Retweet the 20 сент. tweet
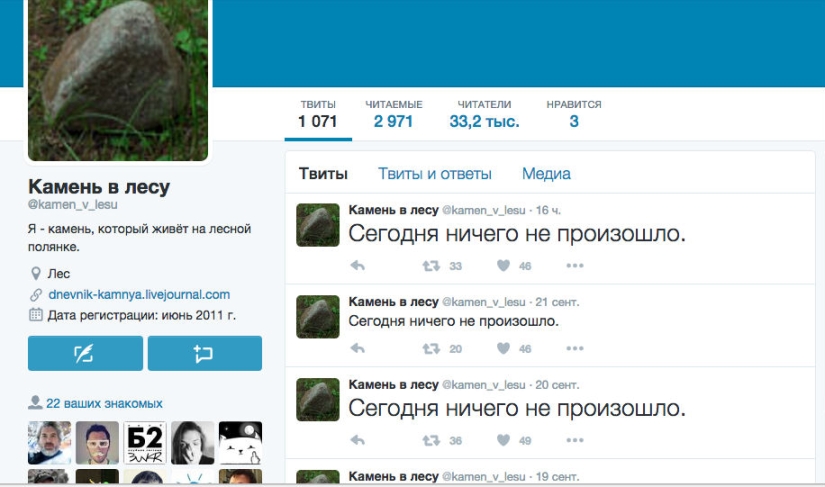Screen dimensions: 825x487 coord(431,441)
